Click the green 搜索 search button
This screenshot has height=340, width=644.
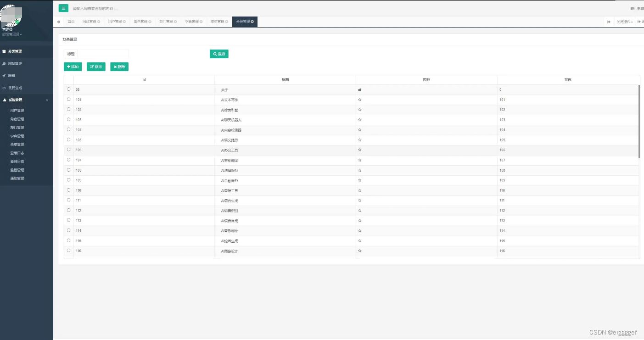tap(219, 54)
